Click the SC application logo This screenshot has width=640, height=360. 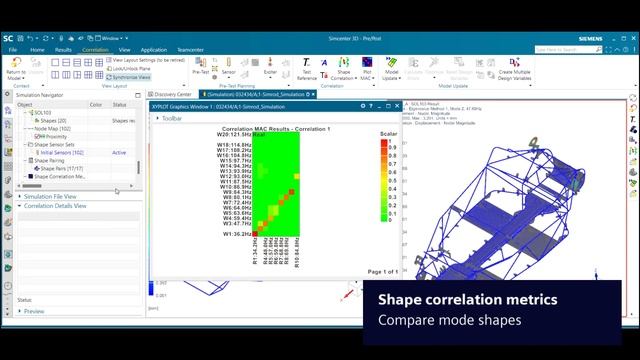point(8,38)
